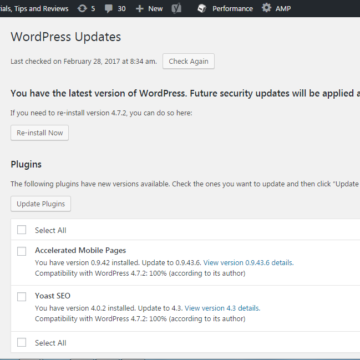Click the Plugins section heading
360x360 pixels.
(26, 164)
